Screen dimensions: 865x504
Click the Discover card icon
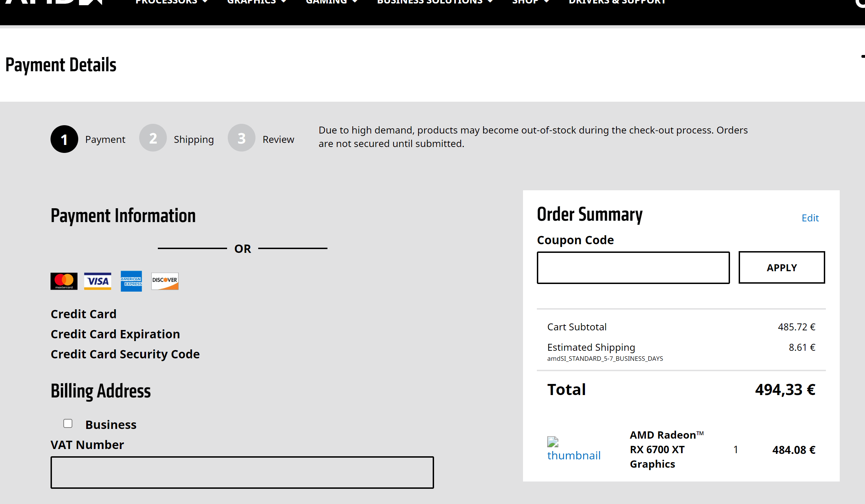click(165, 281)
